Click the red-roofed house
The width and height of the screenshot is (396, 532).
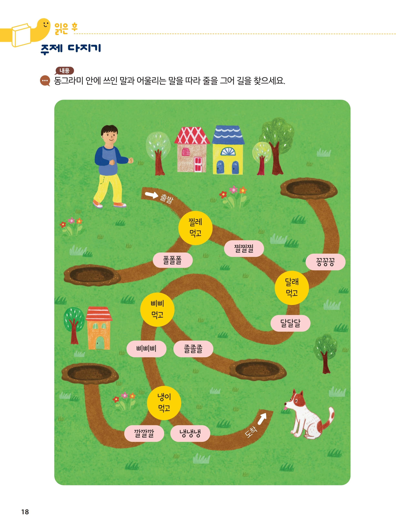click(192, 150)
